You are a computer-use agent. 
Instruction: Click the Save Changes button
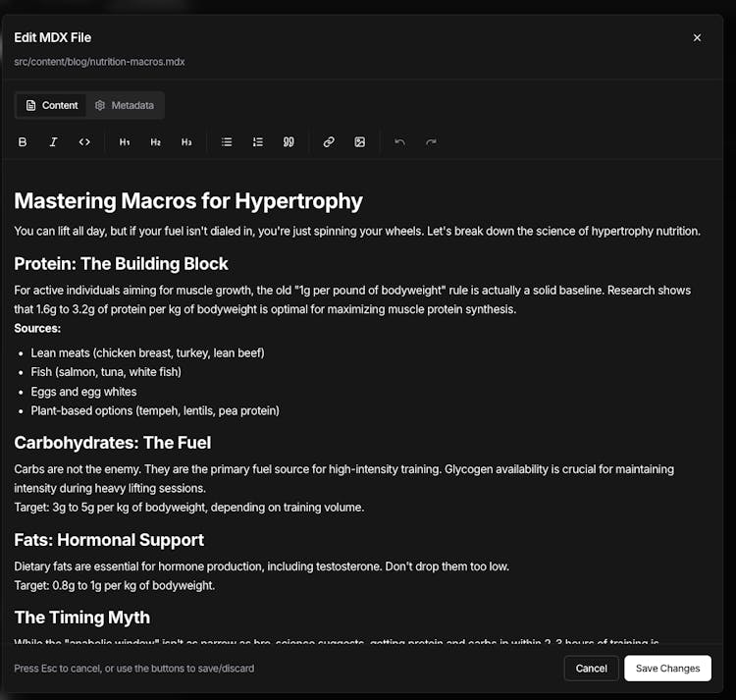[667, 669]
